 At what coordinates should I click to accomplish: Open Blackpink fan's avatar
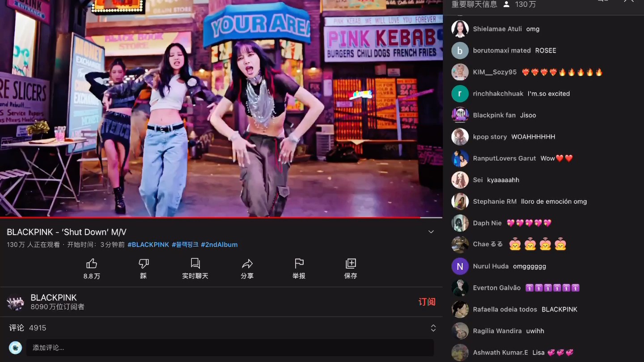pyautogui.click(x=460, y=115)
